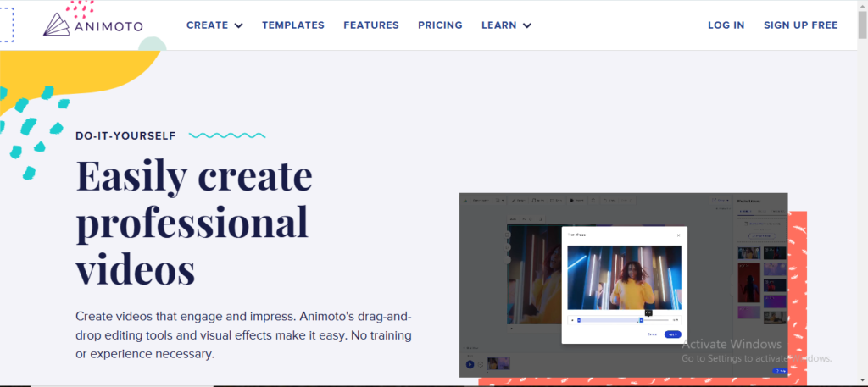This screenshot has height=387, width=868.
Task: Go to the TEMPLATES page
Action: 293,25
